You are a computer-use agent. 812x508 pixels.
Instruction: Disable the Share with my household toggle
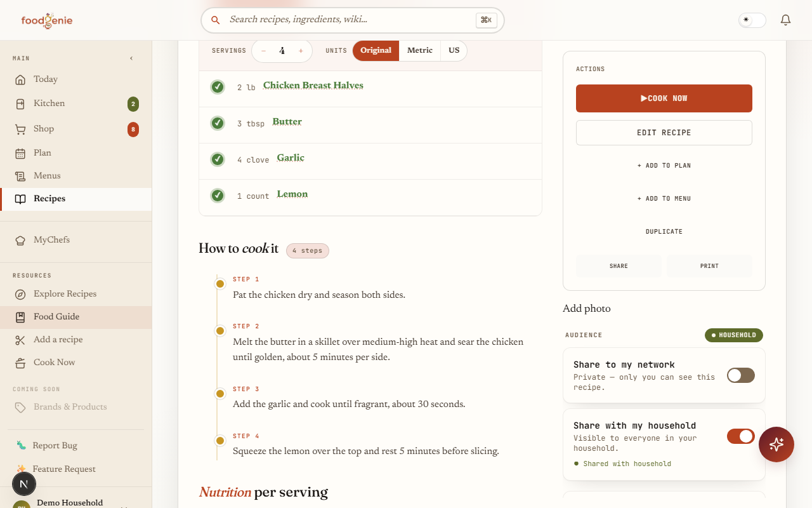coord(741,436)
